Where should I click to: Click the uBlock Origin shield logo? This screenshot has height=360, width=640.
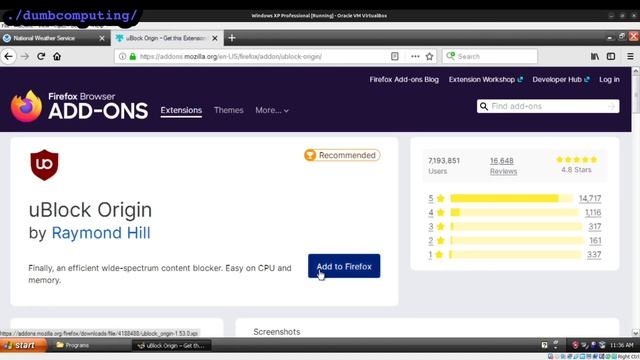click(x=44, y=165)
